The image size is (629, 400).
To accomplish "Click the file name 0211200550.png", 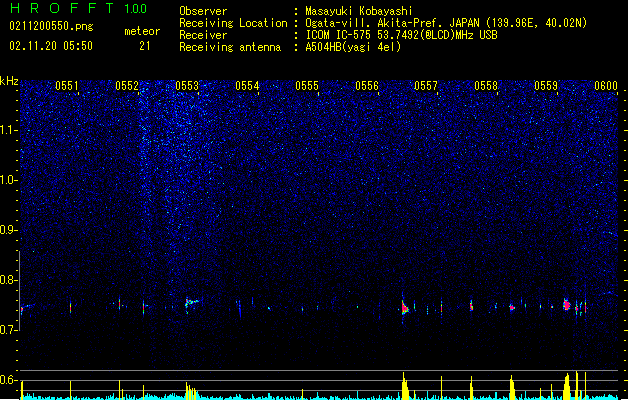I will (x=51, y=26).
